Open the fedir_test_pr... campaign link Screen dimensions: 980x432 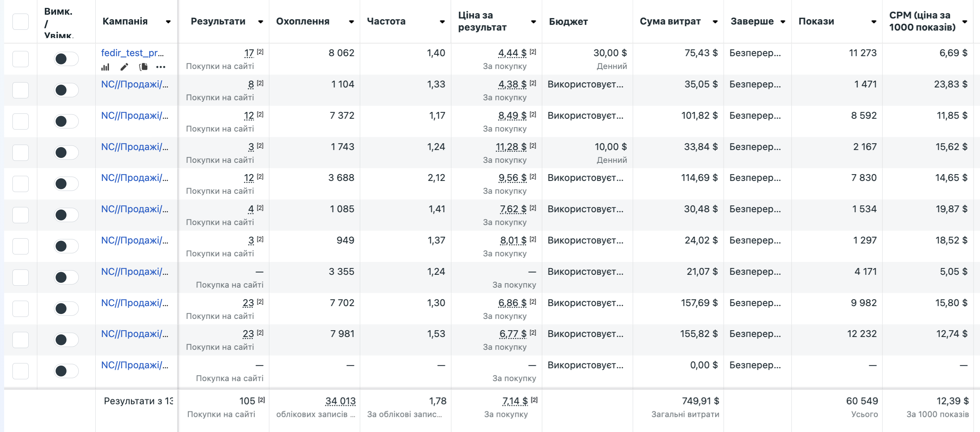[132, 53]
